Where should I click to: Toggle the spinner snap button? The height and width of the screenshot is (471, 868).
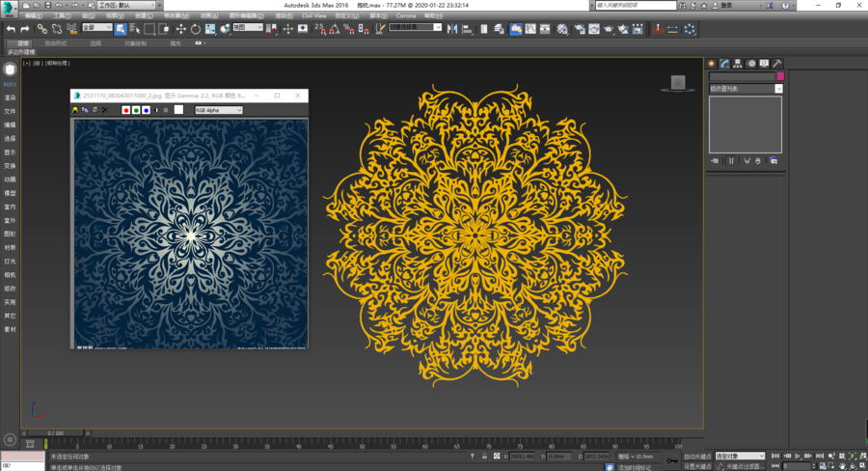coord(364,29)
